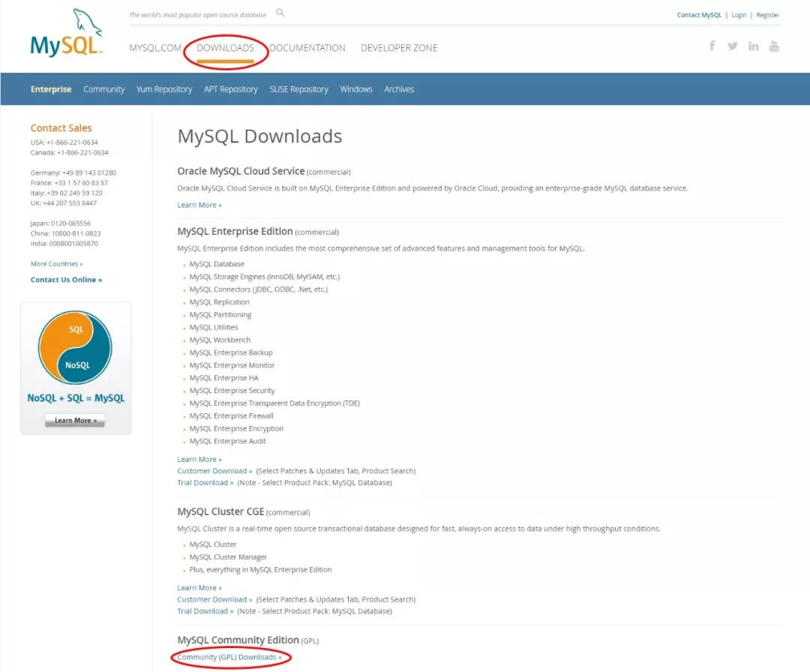Click Learn More button under NoSQL banner
The height and width of the screenshot is (672, 810).
pyautogui.click(x=75, y=420)
